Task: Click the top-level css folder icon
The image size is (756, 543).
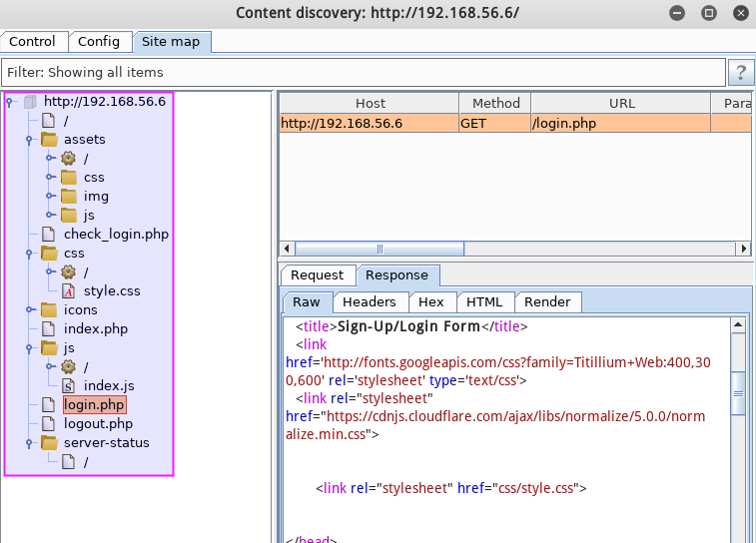Action: (49, 253)
